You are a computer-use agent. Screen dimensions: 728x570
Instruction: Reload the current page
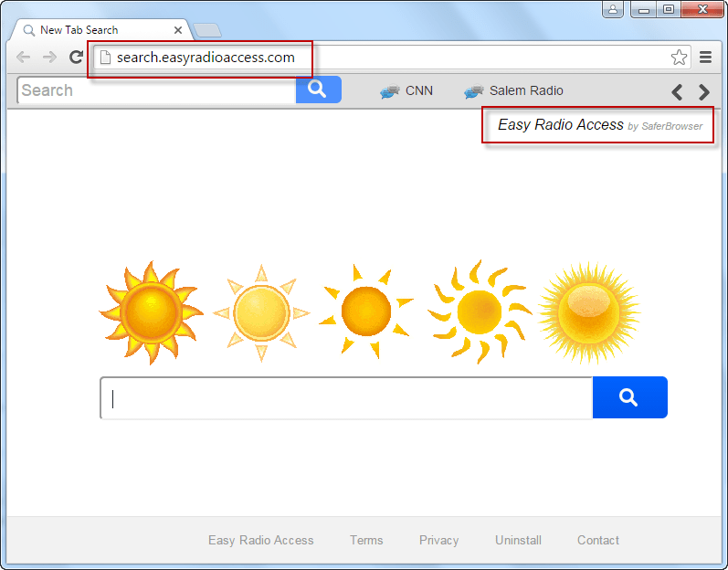pos(76,58)
